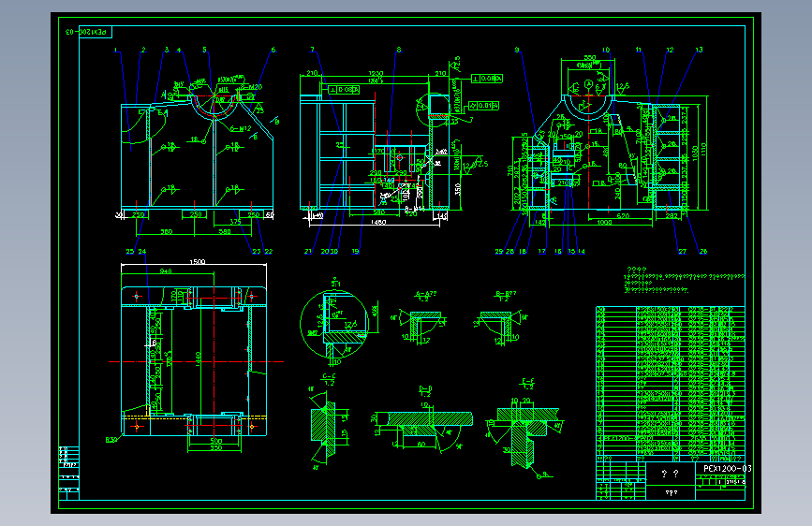Click the 1030 vertical dimension
The image size is (812, 526).
[x=694, y=153]
